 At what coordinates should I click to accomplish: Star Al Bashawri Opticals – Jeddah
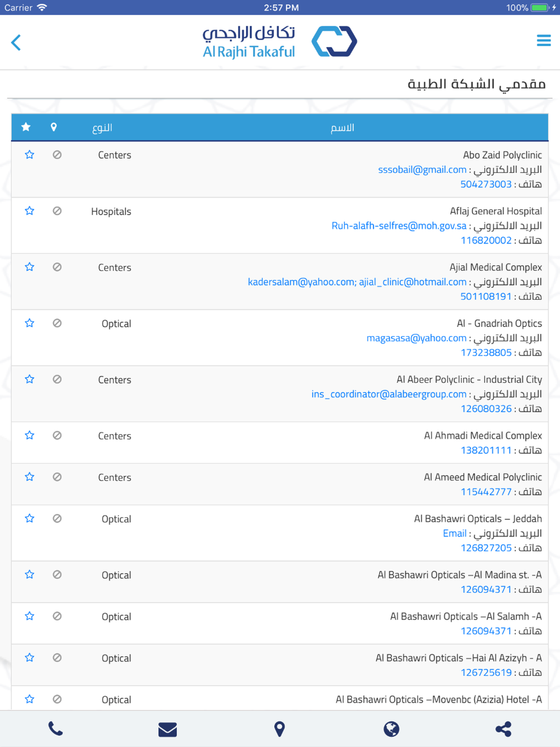30,518
